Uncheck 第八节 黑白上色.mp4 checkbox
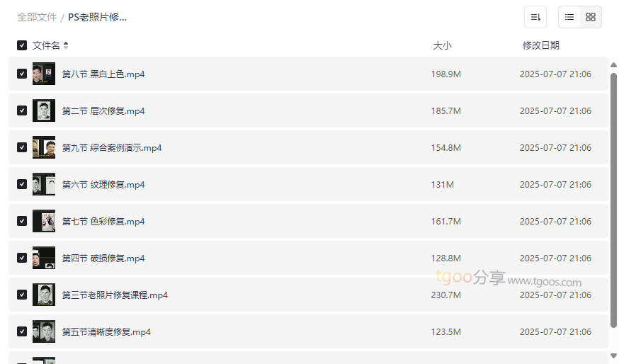619x364 pixels. (22, 74)
